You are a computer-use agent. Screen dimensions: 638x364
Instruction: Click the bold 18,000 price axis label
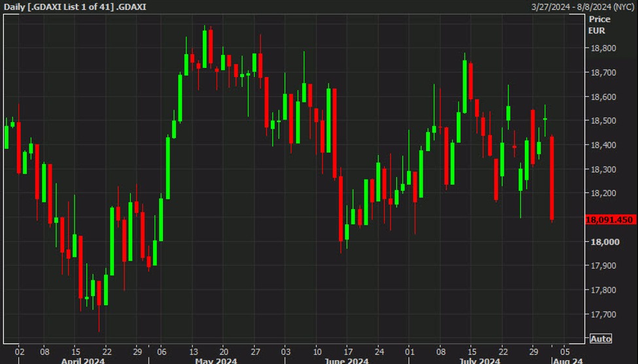[x=605, y=242]
